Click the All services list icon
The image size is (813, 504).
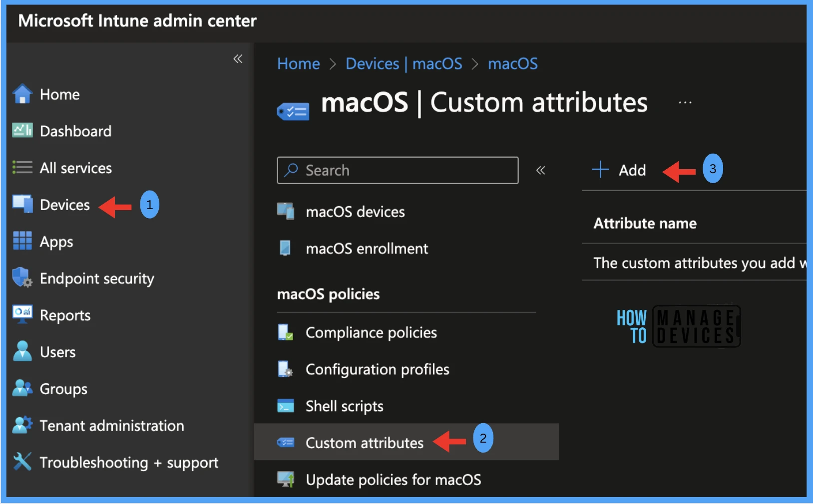point(22,167)
